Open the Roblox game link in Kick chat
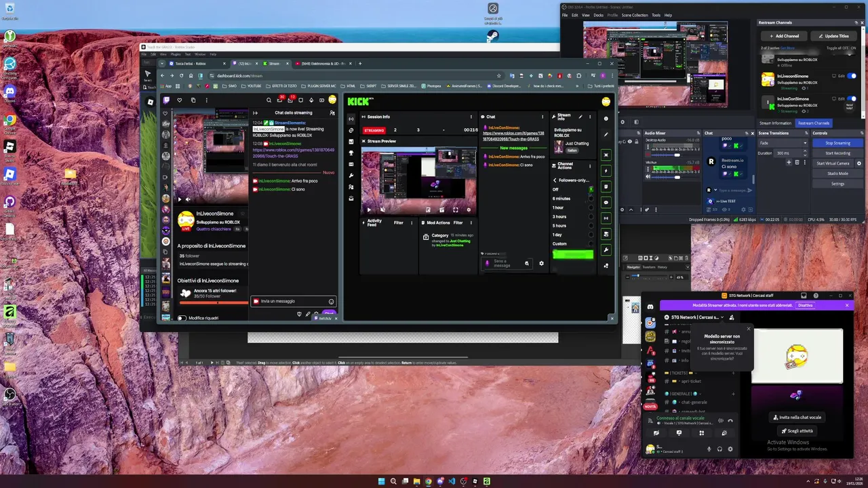Image resolution: width=868 pixels, height=488 pixels. coord(513,136)
